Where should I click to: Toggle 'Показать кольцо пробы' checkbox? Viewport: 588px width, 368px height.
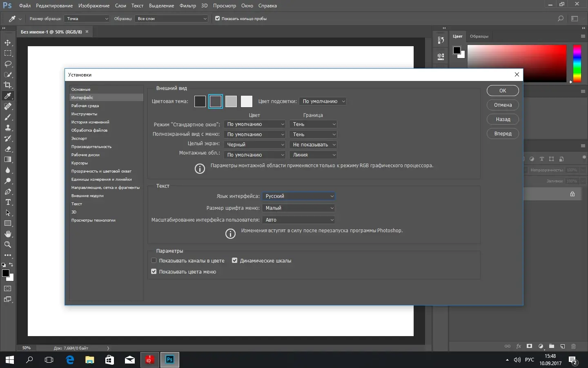click(x=217, y=18)
